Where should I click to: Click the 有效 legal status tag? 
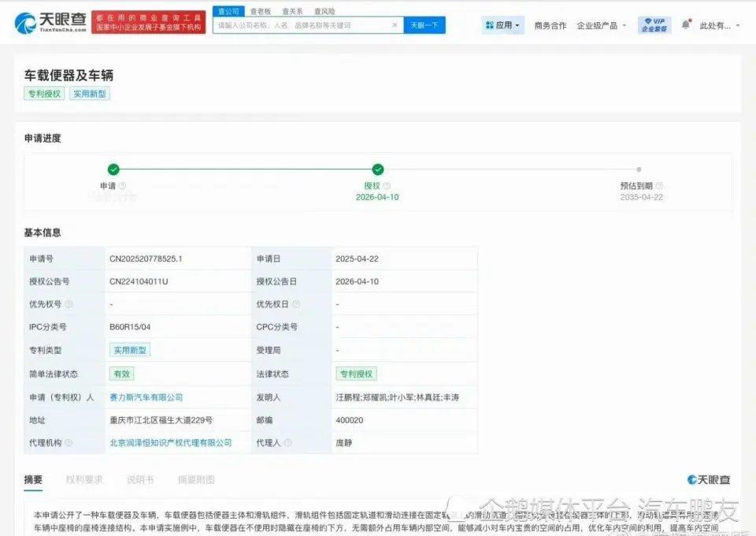121,374
